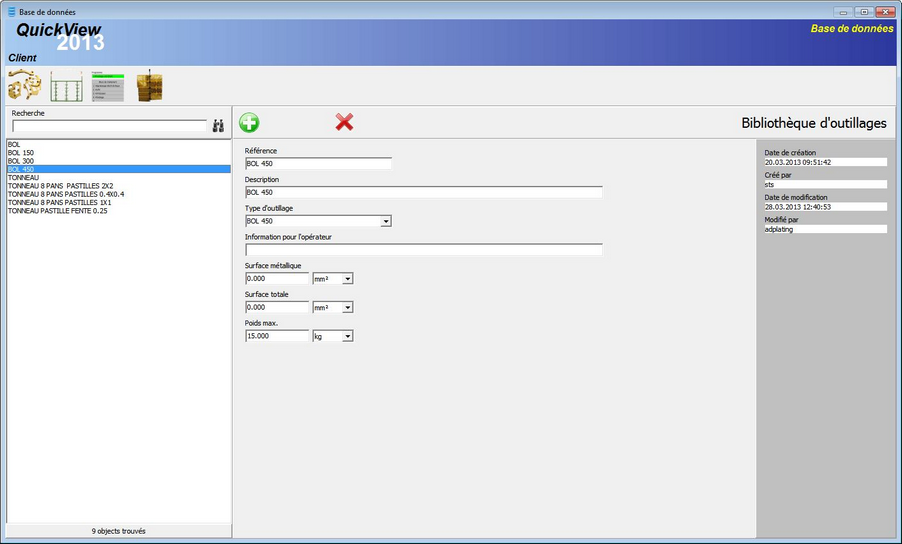Click the Surface métallique value field
Viewport: 902px width, 544px height.
pos(277,278)
